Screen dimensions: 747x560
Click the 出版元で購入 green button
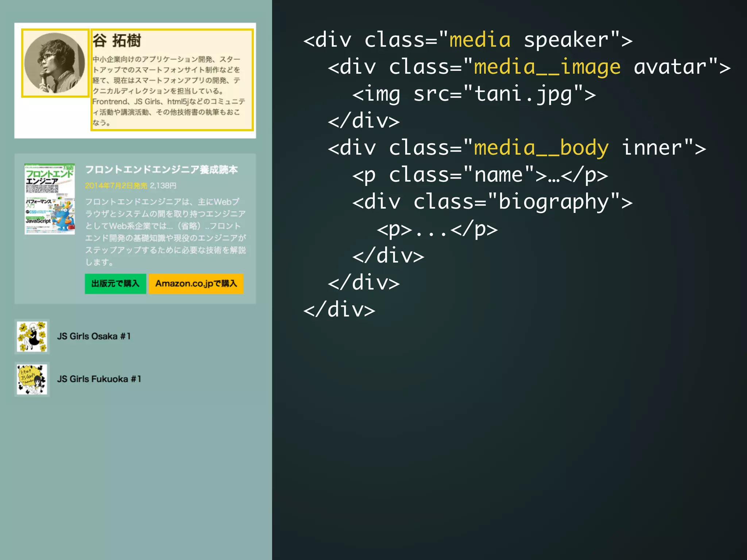point(115,284)
